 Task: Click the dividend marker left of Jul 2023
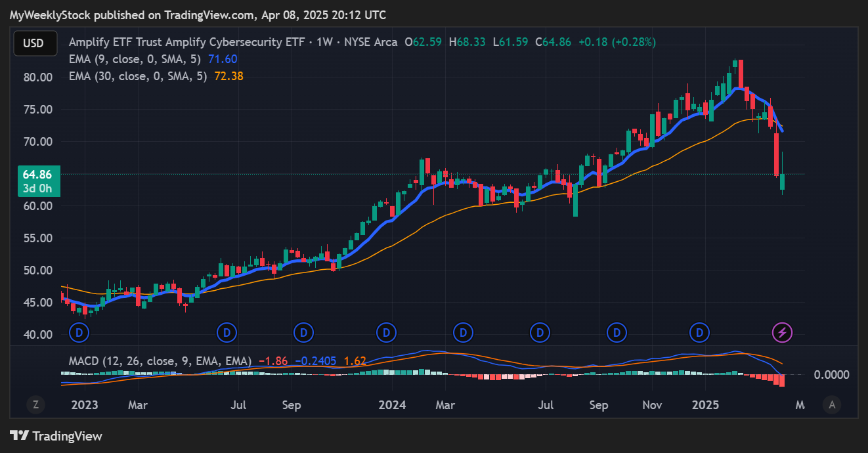[227, 332]
